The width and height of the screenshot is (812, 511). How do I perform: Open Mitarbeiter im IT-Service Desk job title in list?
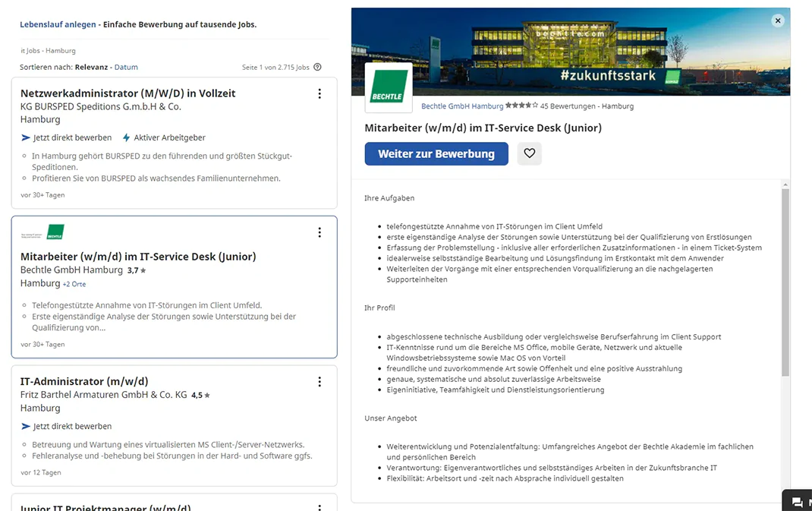(138, 257)
